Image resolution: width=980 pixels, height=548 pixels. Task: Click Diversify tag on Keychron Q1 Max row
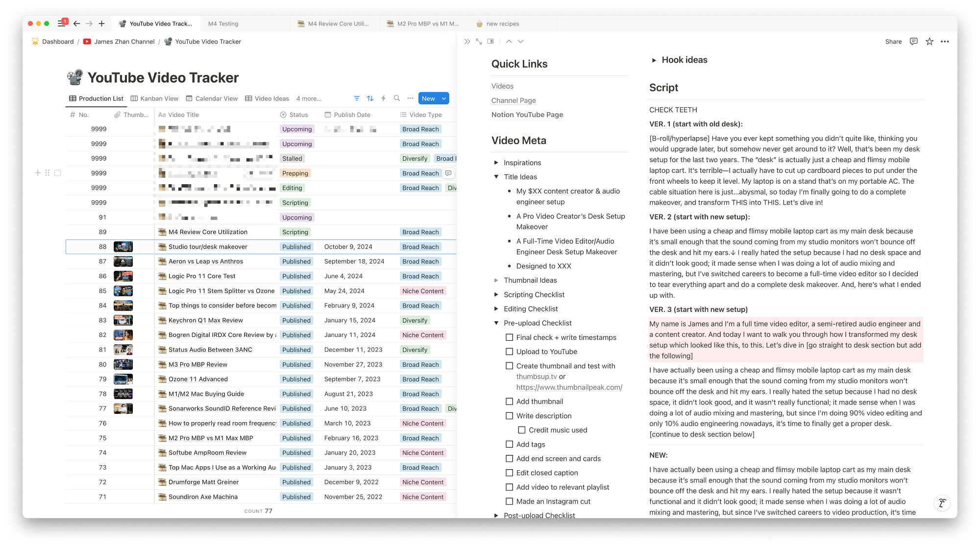(x=415, y=320)
